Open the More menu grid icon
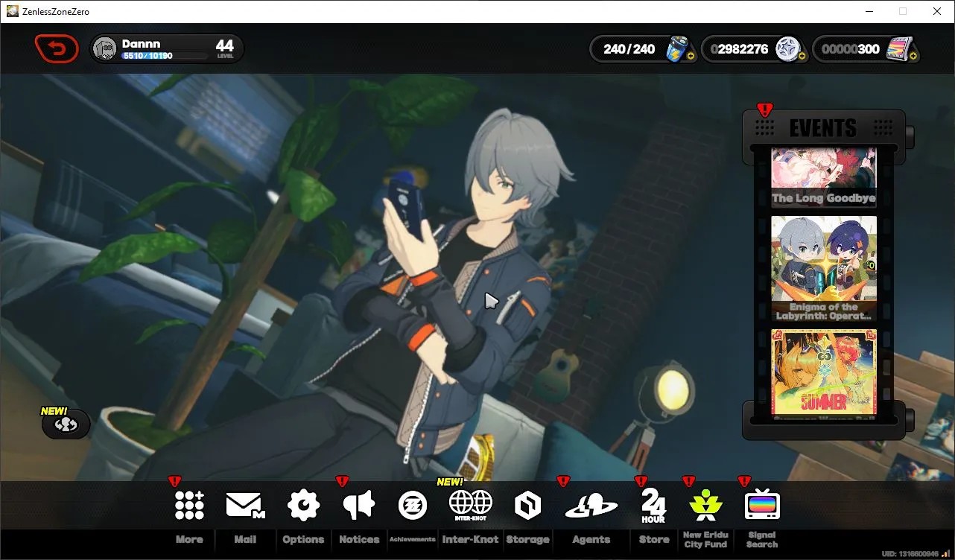This screenshot has height=560, width=955. [x=189, y=505]
